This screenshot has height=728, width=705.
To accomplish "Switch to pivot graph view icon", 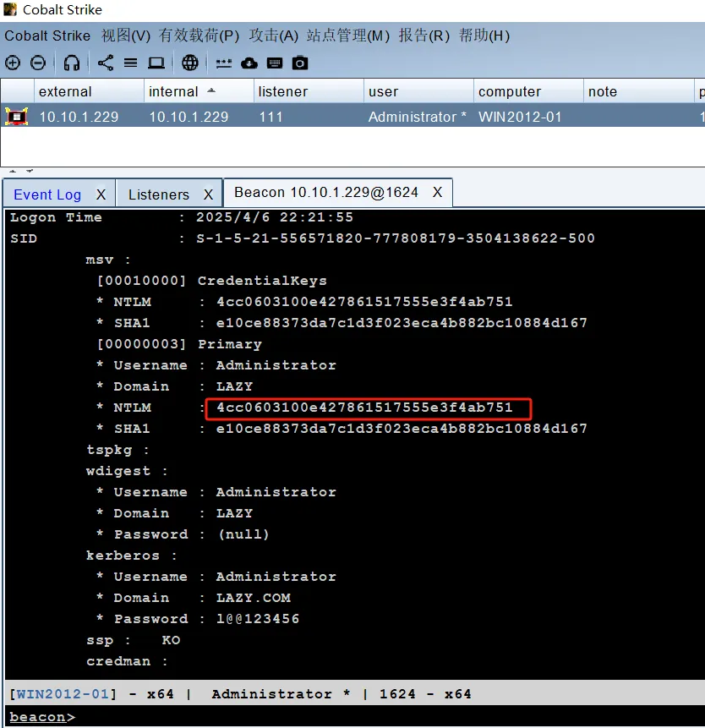I will pos(106,63).
